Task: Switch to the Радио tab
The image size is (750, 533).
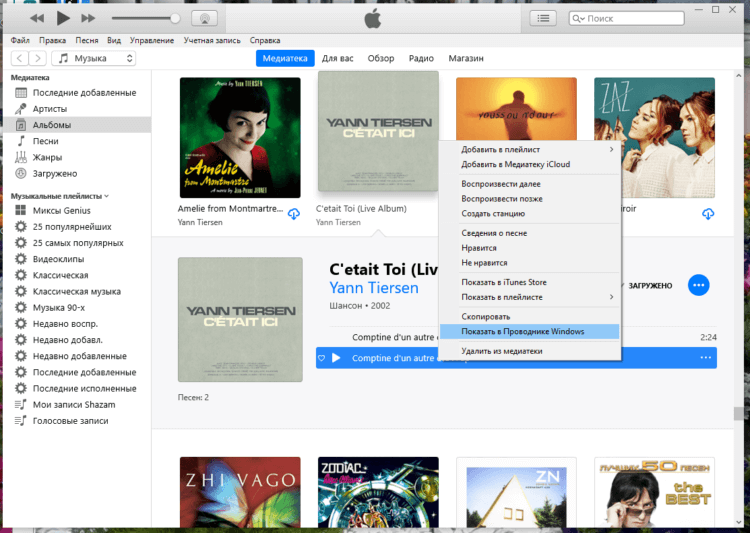Action: pyautogui.click(x=421, y=58)
